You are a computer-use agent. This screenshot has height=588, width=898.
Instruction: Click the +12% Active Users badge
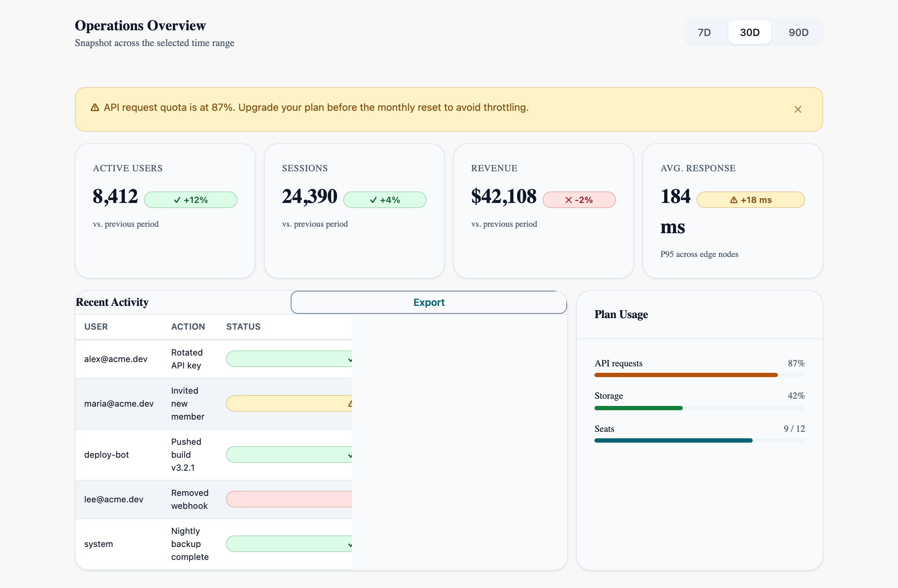[x=191, y=200]
